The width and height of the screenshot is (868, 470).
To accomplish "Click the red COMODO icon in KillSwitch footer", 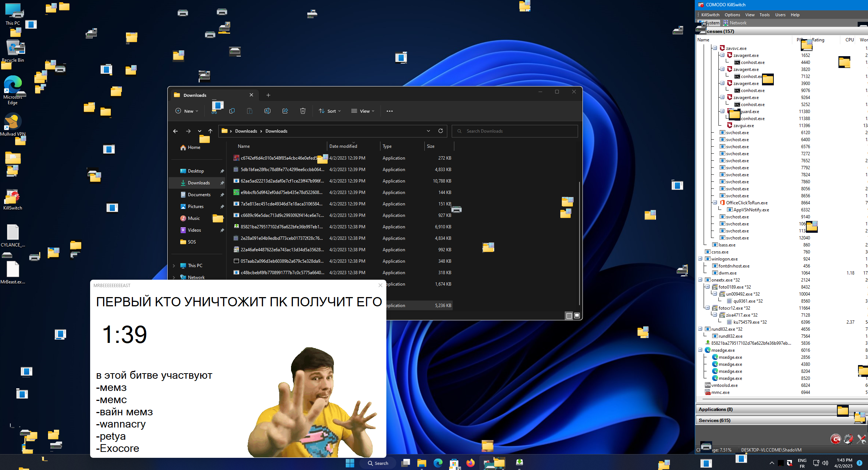I will click(835, 439).
